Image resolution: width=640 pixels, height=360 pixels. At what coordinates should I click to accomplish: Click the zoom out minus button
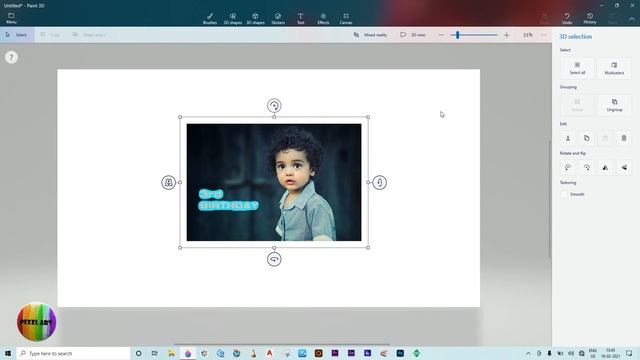coord(441,35)
